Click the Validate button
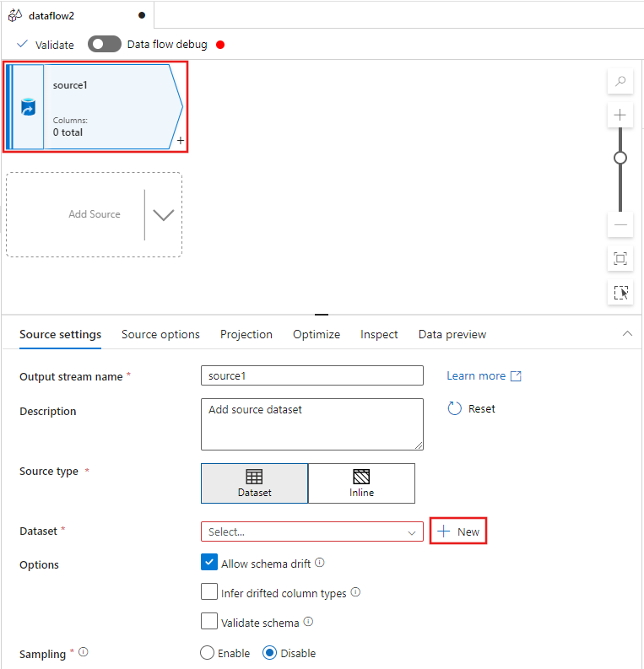The image size is (644, 669). (x=46, y=45)
